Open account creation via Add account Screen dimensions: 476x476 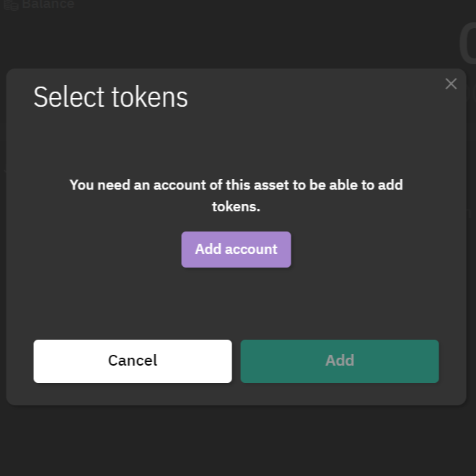pyautogui.click(x=236, y=250)
